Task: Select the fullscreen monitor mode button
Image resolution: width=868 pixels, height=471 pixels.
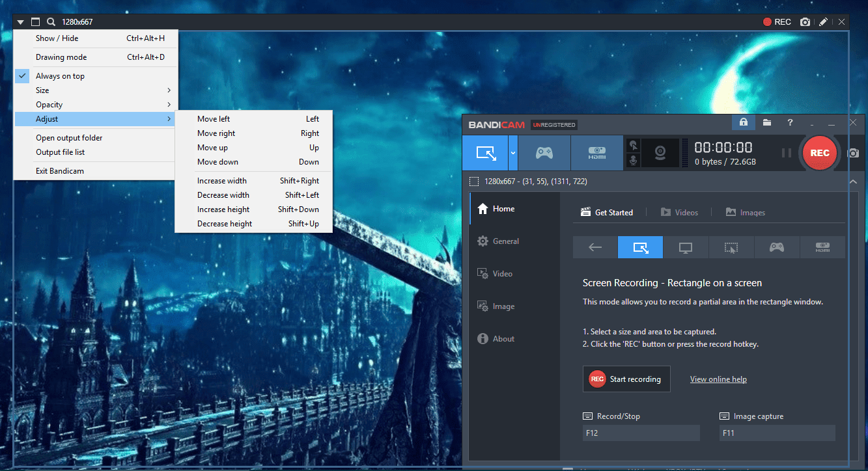Action: (x=686, y=247)
